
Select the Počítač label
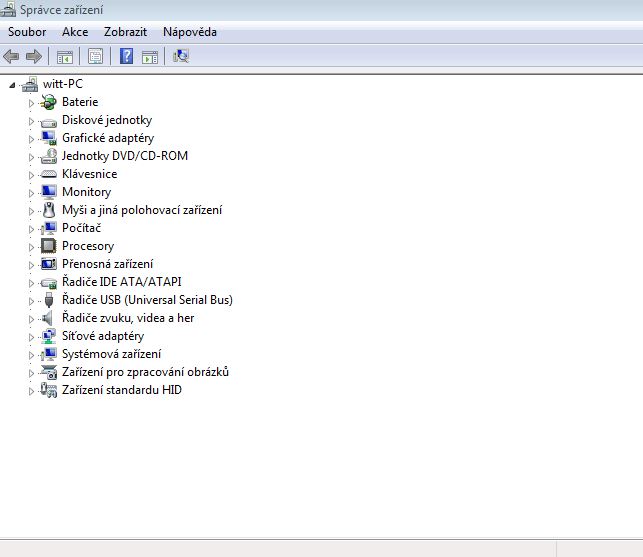(81, 228)
